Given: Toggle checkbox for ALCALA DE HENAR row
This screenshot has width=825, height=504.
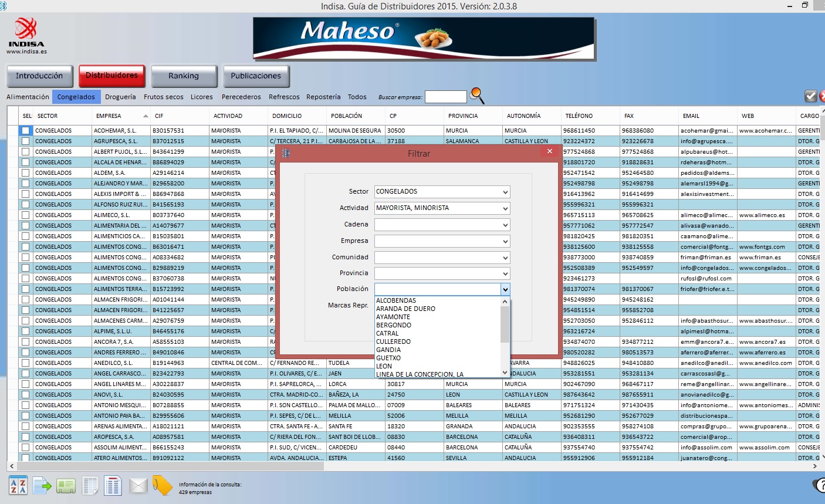Looking at the screenshot, I should click(x=25, y=163).
